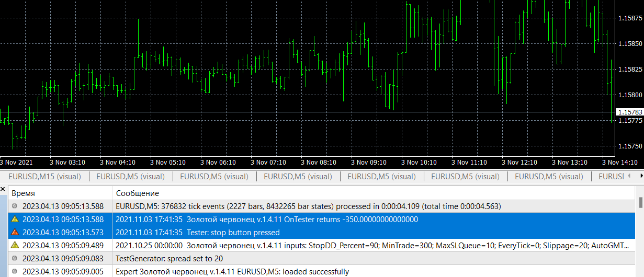Click the timestamp 2023.04.13 09:05:13.573
The image size is (644, 277).
pyautogui.click(x=63, y=233)
